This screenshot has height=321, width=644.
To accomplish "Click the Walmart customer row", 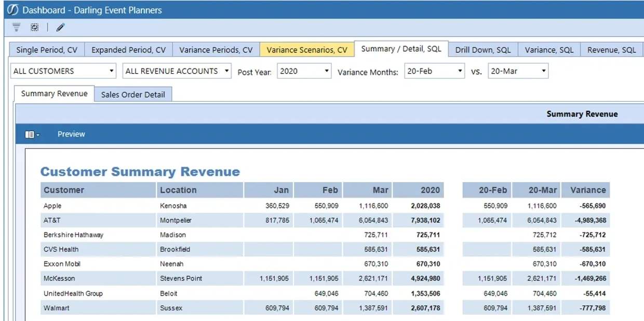I will click(57, 308).
